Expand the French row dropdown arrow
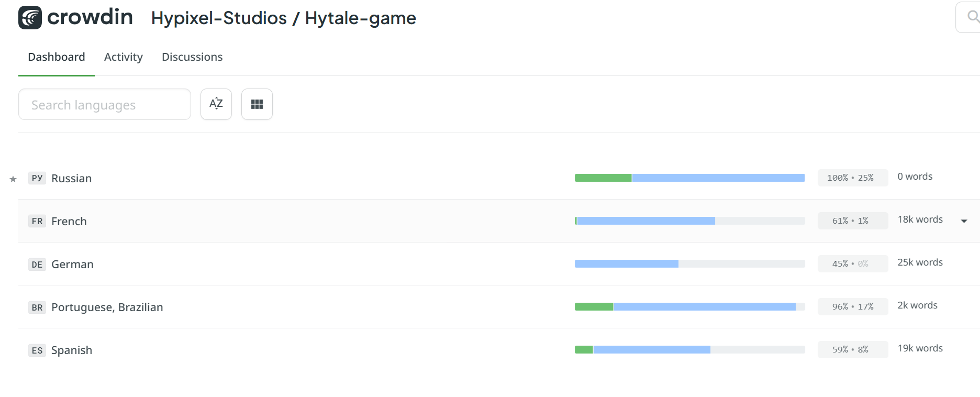The width and height of the screenshot is (980, 397). (x=964, y=221)
